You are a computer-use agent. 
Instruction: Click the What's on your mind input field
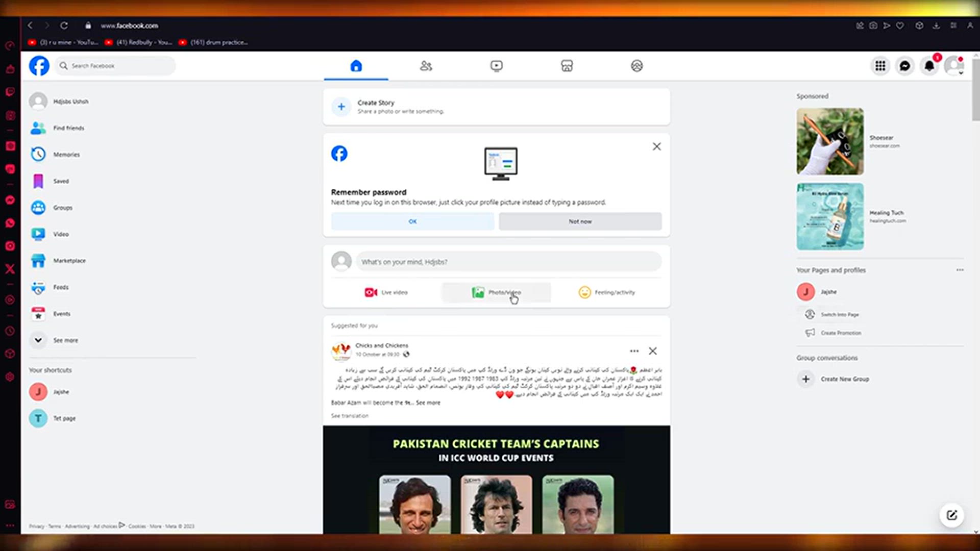[508, 261]
